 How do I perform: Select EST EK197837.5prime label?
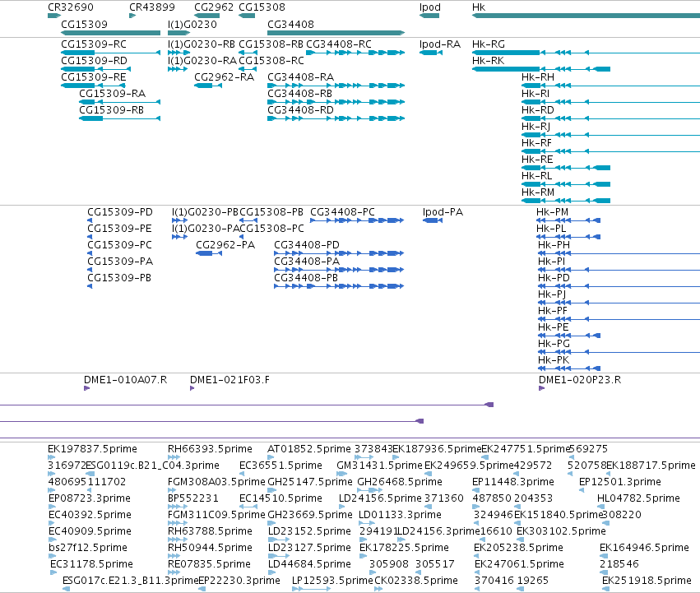pyautogui.click(x=92, y=449)
